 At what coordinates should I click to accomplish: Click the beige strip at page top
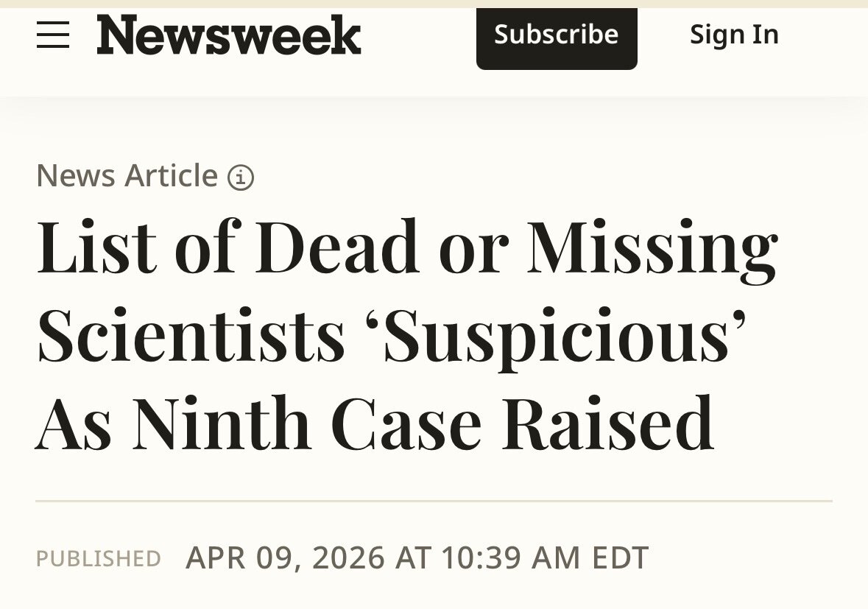(x=434, y=4)
